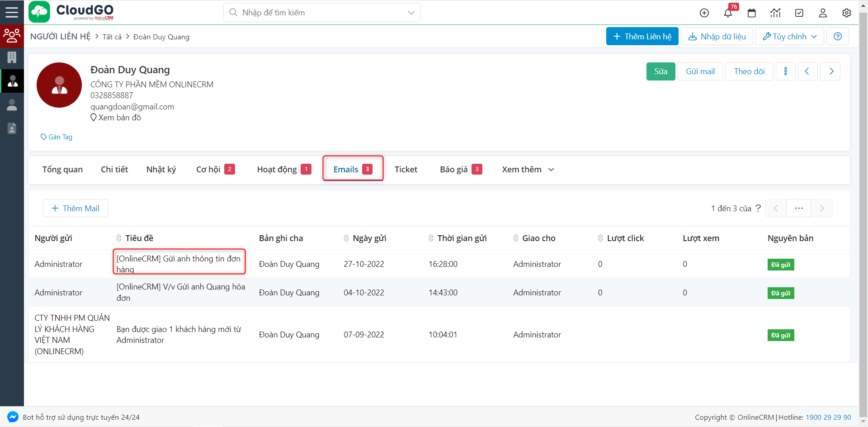Go to next contact record arrow
The height and width of the screenshot is (427, 868).
point(831,71)
